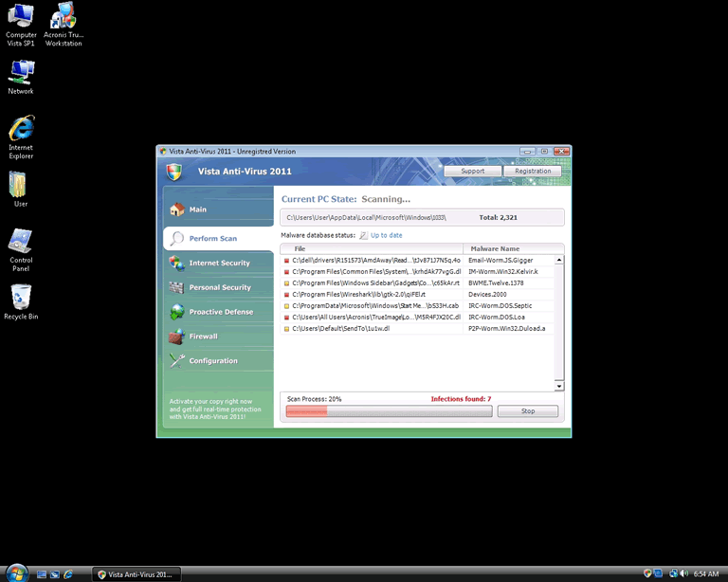Image resolution: width=728 pixels, height=582 pixels.
Task: Click the house icon next to Main
Action: (176, 210)
